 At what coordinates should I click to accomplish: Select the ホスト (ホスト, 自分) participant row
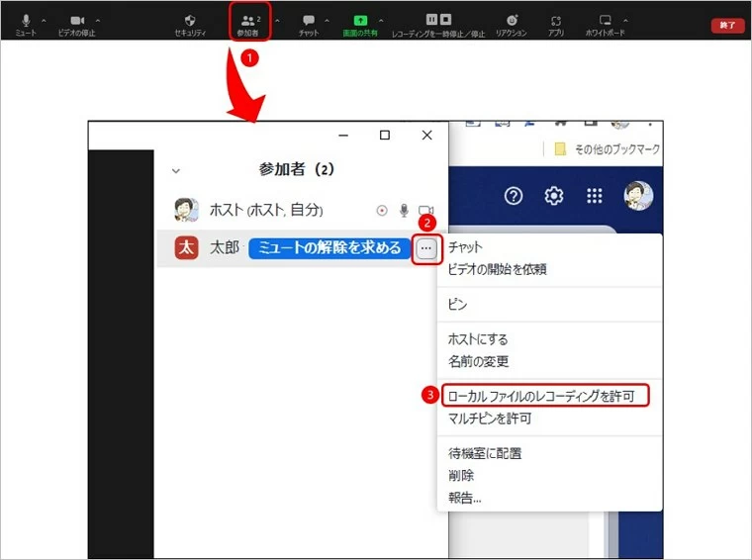[303, 210]
